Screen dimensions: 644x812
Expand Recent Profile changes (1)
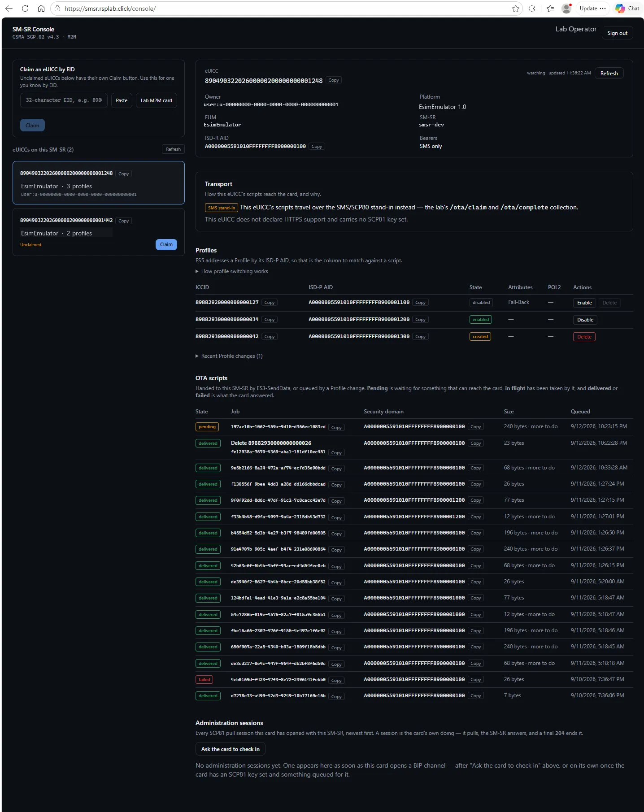click(229, 356)
